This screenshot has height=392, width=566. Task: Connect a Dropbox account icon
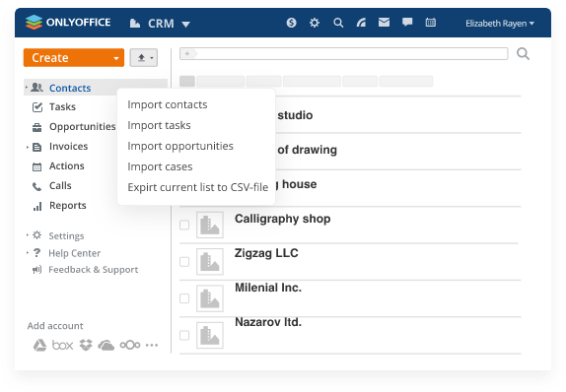pyautogui.click(x=86, y=345)
